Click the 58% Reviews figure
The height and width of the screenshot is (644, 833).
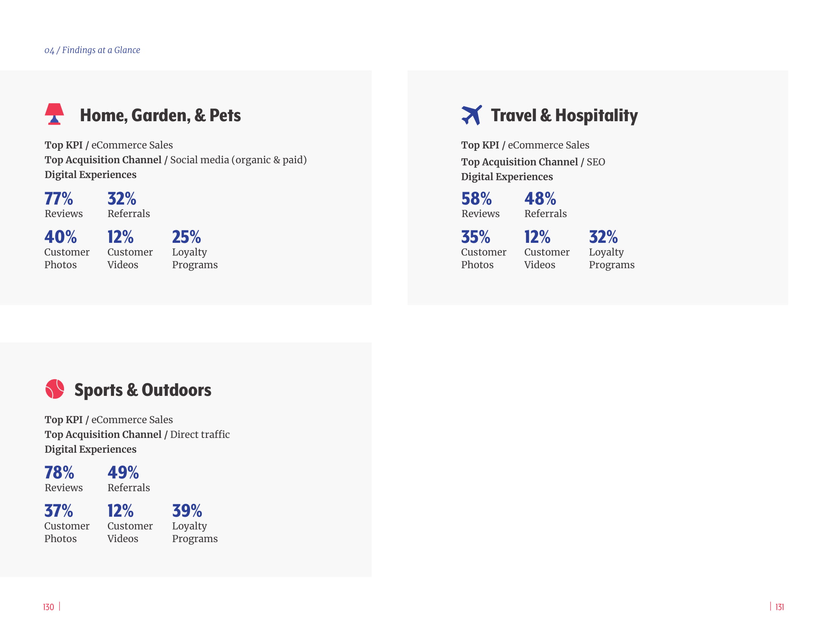tap(476, 199)
